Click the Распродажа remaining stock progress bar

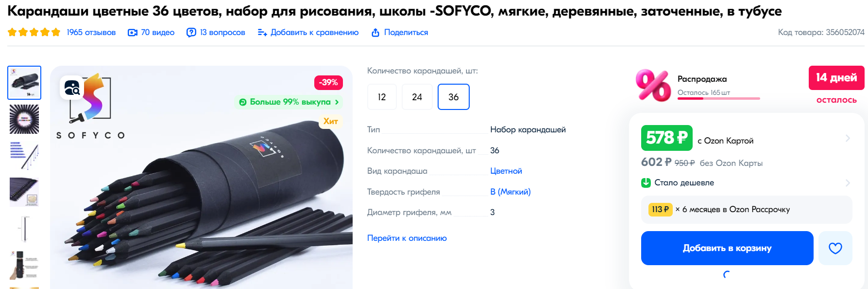[x=719, y=99]
